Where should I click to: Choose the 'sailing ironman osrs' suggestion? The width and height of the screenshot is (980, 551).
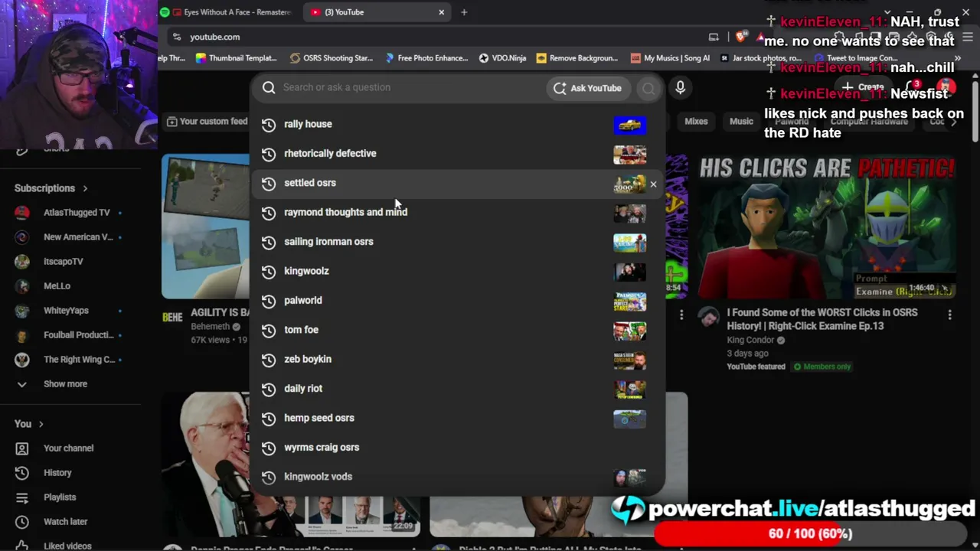pos(457,242)
